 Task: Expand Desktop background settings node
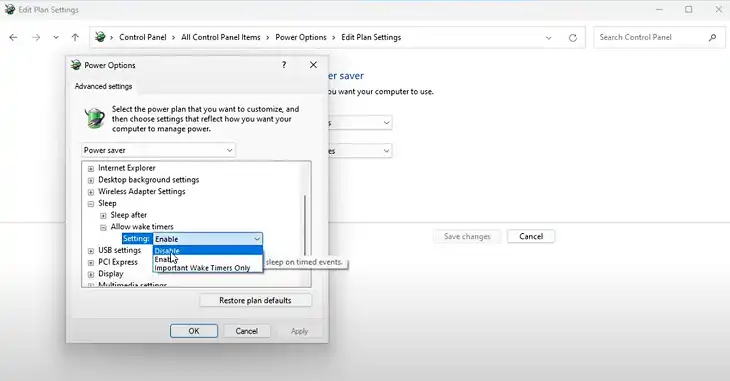coord(91,180)
